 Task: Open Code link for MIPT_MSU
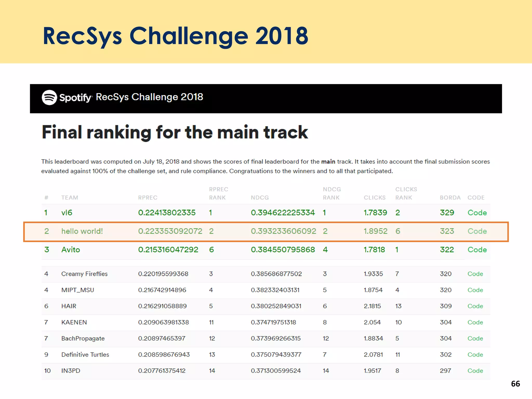(x=475, y=290)
